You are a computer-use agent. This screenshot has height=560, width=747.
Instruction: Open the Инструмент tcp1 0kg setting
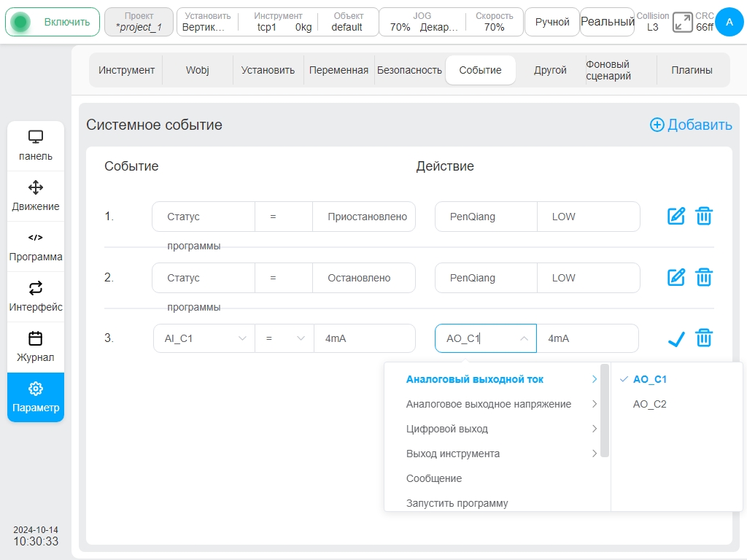[278, 22]
